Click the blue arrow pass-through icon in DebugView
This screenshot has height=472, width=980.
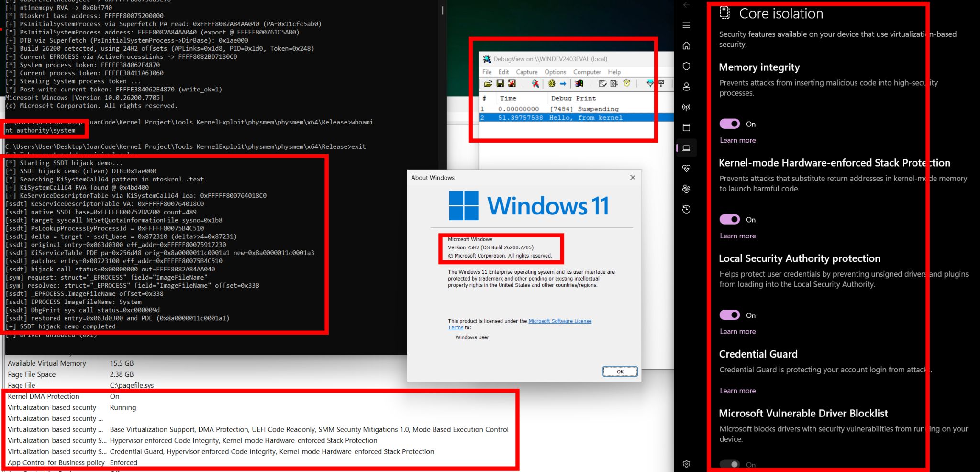[x=563, y=84]
